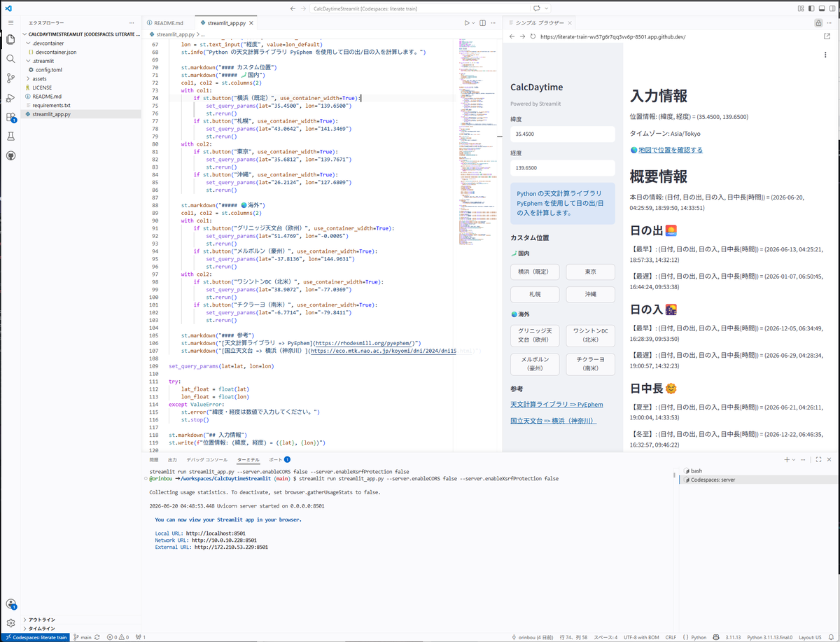Click the 沖縄 location button

tap(591, 294)
